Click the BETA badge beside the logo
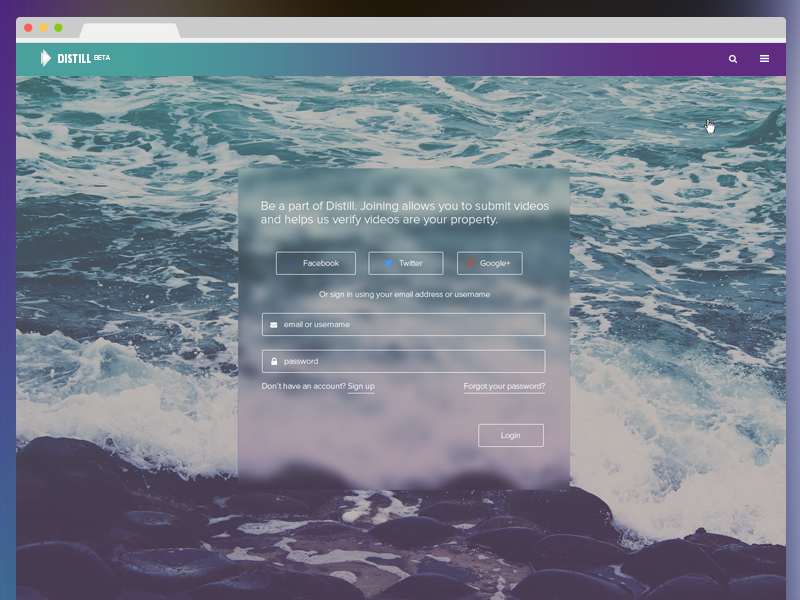Screen dimensions: 800x600 (x=100, y=57)
